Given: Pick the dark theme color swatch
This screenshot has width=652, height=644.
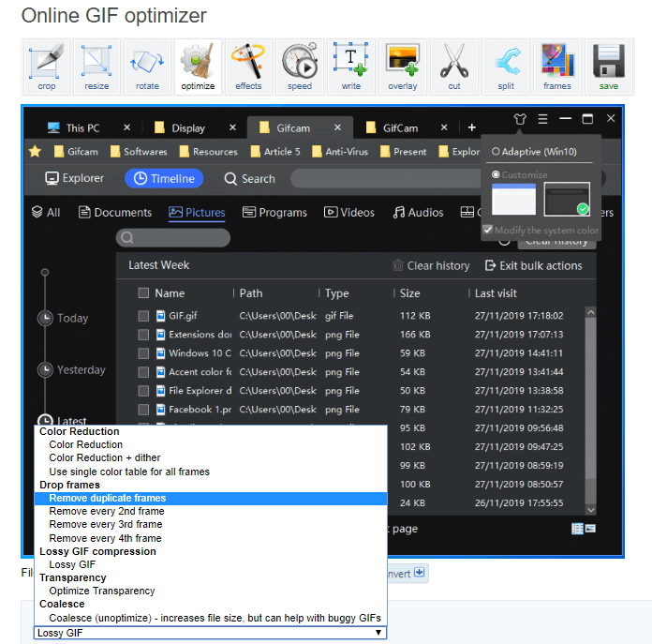Looking at the screenshot, I should click(x=567, y=199).
